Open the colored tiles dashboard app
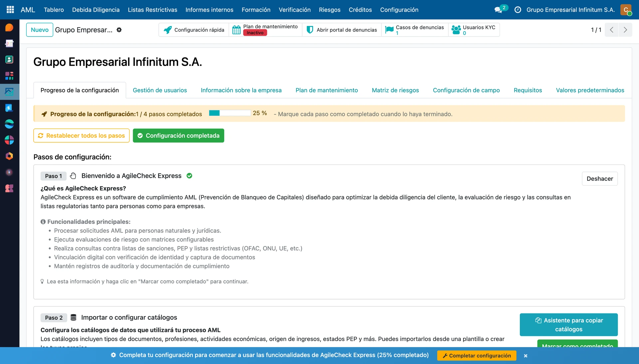The height and width of the screenshot is (364, 639). click(x=9, y=76)
